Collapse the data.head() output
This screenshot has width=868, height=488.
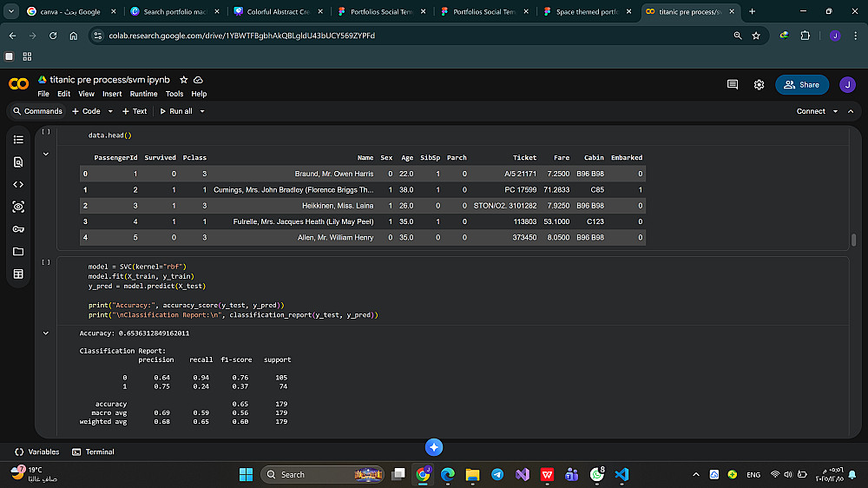click(x=46, y=154)
